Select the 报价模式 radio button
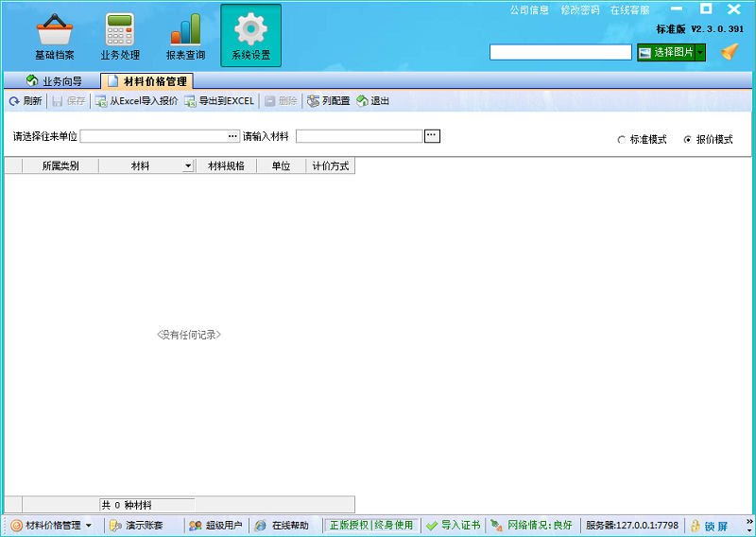This screenshot has width=756, height=537. coord(687,140)
